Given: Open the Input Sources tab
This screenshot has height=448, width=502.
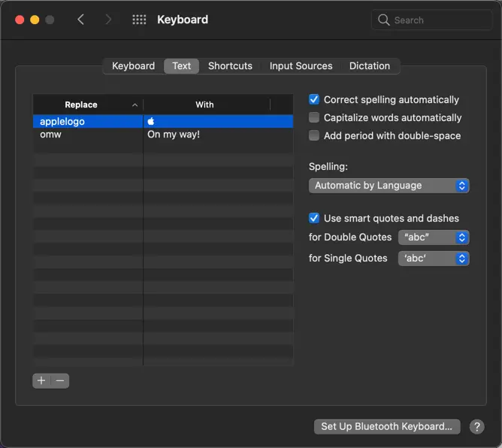Looking at the screenshot, I should [x=301, y=66].
